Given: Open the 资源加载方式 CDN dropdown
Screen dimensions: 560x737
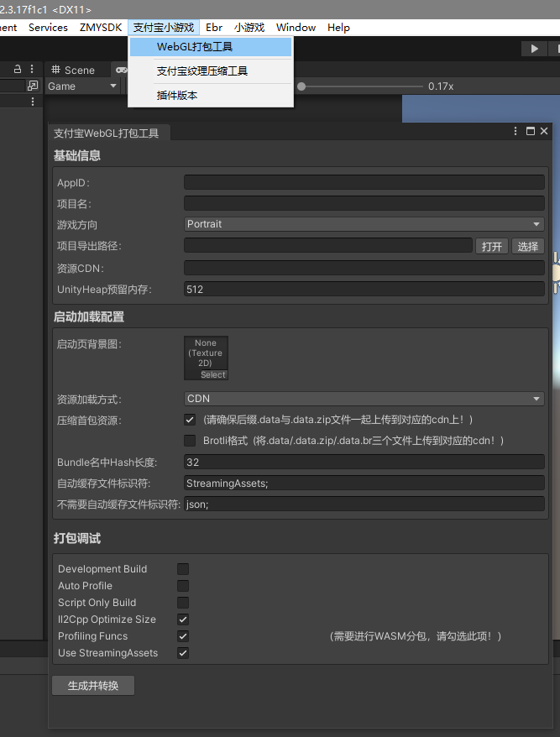Looking at the screenshot, I should coord(364,399).
